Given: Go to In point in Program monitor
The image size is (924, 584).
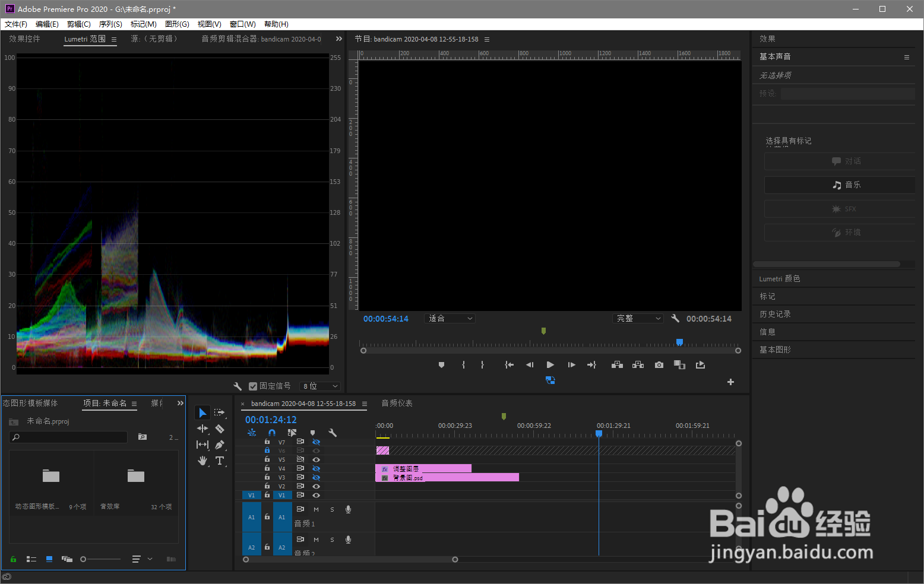Looking at the screenshot, I should 509,365.
